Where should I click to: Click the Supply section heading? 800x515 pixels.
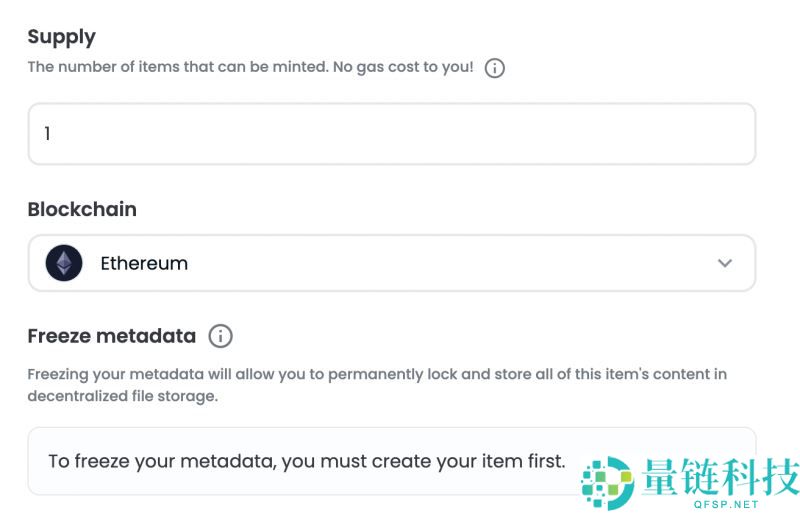[61, 37]
